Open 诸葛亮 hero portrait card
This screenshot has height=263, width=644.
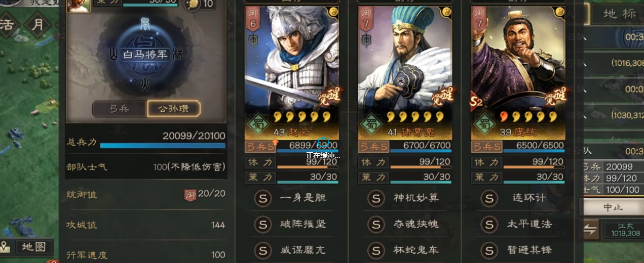pos(405,73)
